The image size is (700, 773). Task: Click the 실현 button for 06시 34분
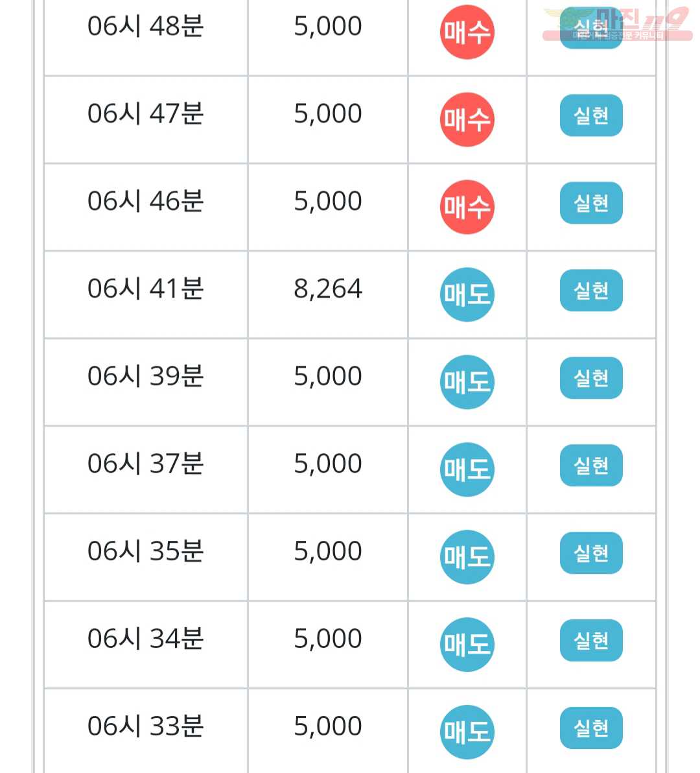[x=591, y=641]
